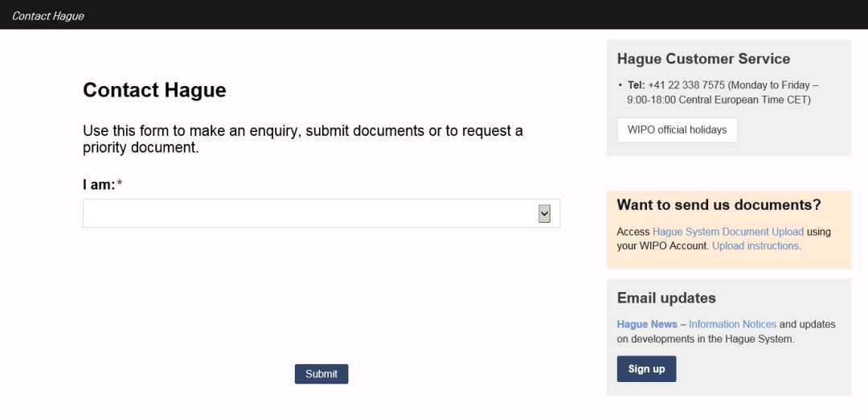Click 'Contact Hague' in the top black bar

(47, 16)
